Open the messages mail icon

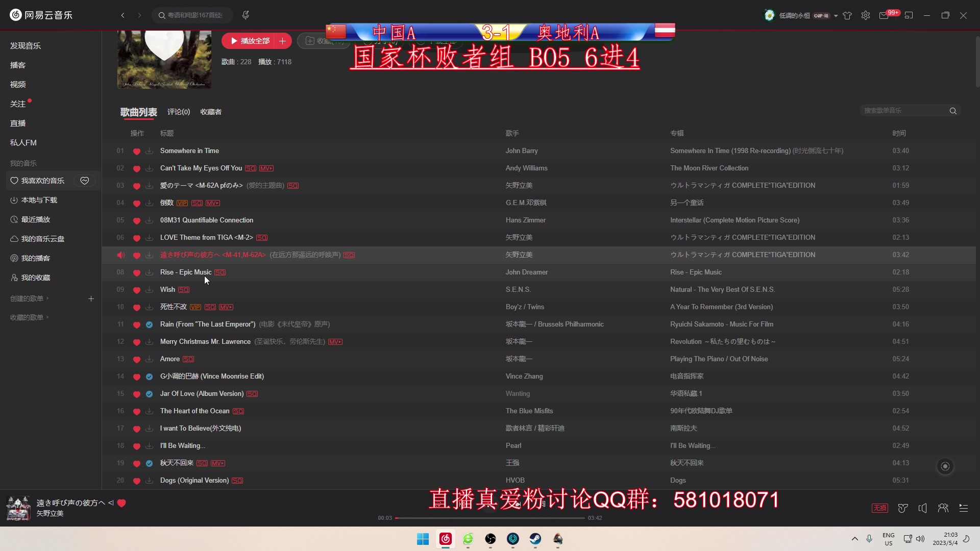click(x=884, y=16)
